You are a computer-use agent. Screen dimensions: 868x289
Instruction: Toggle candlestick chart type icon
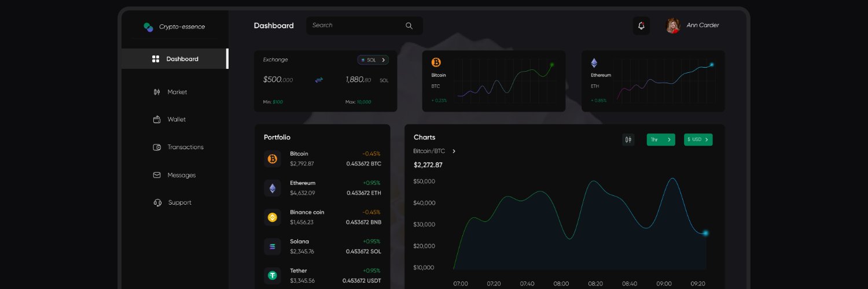pyautogui.click(x=628, y=139)
